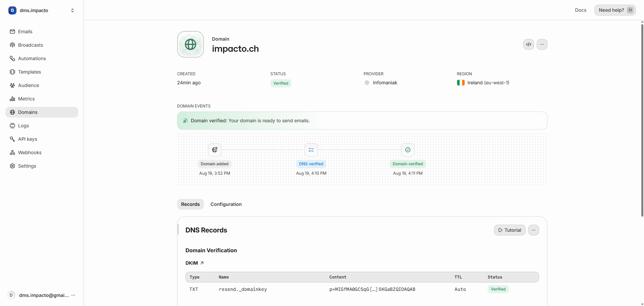Go to Broadcasts section
This screenshot has width=644, height=306.
[x=42, y=45]
